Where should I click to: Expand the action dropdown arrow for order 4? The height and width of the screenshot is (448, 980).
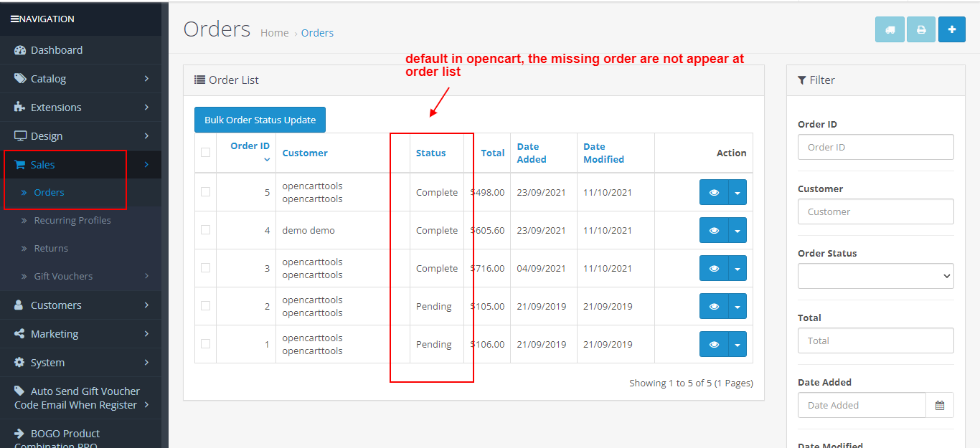(x=737, y=230)
